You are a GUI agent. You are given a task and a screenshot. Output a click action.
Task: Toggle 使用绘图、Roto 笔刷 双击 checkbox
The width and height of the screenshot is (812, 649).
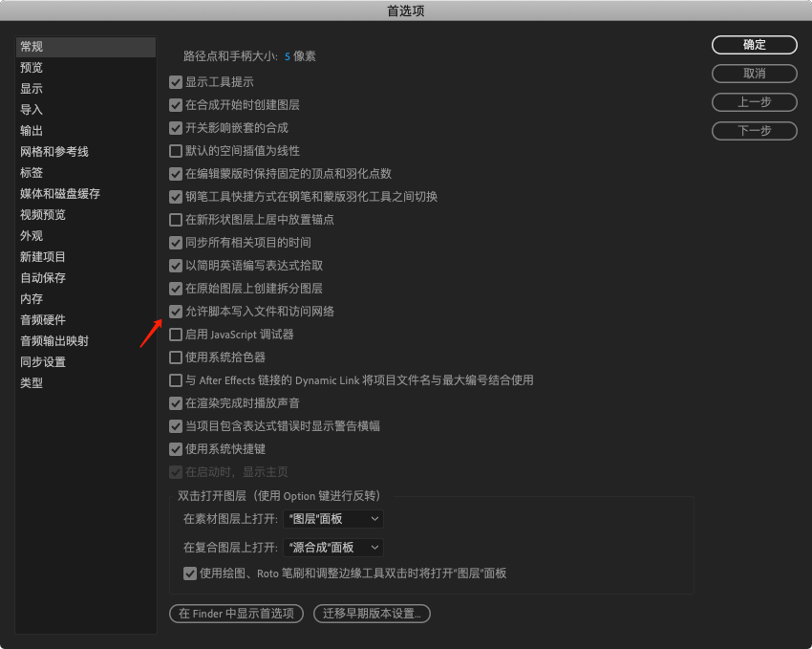[190, 573]
